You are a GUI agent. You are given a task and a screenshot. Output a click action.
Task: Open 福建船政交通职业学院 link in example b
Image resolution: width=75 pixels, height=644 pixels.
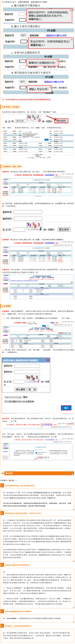[56, 36]
